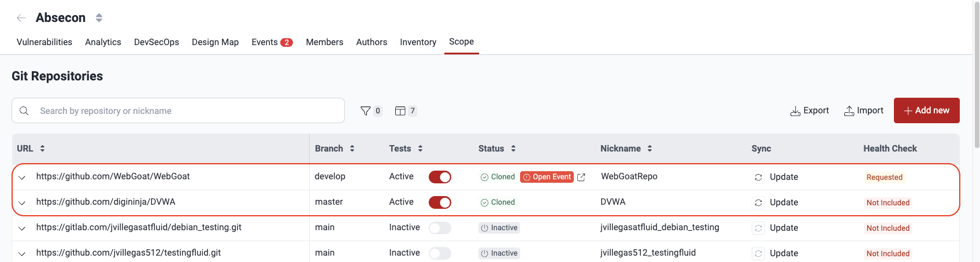Switch to the Members tab

[324, 42]
